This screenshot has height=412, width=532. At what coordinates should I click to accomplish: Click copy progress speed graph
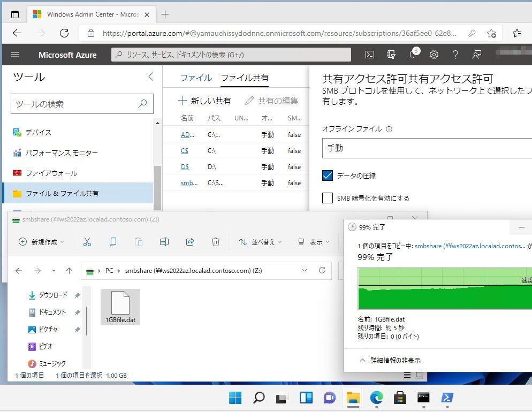pyautogui.click(x=445, y=288)
